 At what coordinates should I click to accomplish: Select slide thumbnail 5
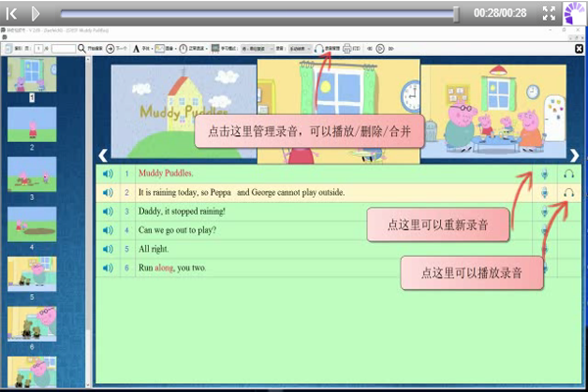pyautogui.click(x=32, y=273)
